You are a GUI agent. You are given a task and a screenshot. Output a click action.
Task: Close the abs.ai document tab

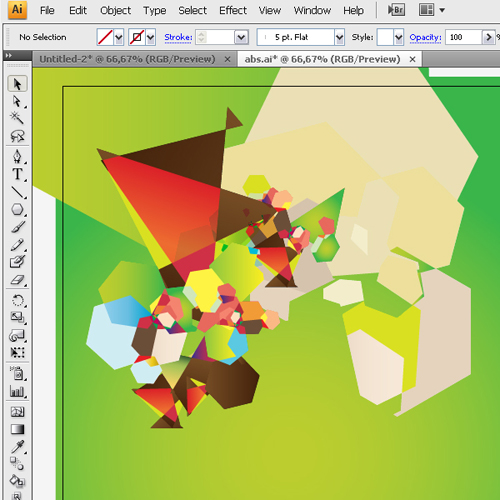tap(412, 59)
